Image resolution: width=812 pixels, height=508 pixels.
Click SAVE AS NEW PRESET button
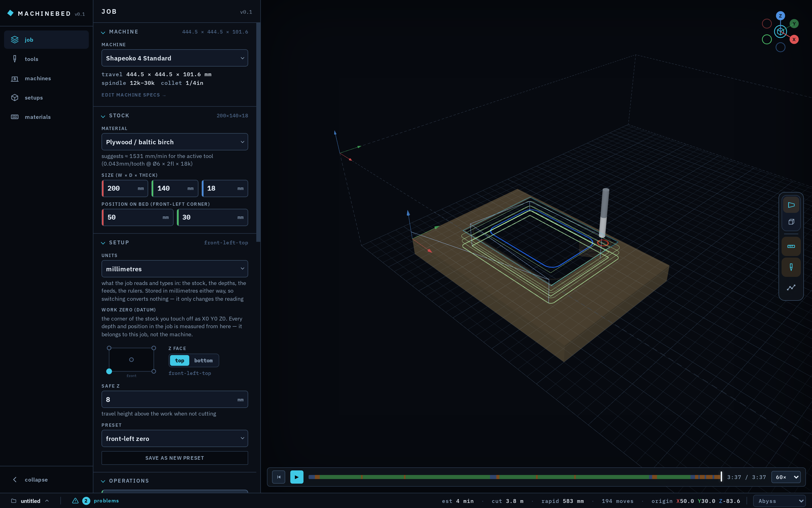coord(175,458)
